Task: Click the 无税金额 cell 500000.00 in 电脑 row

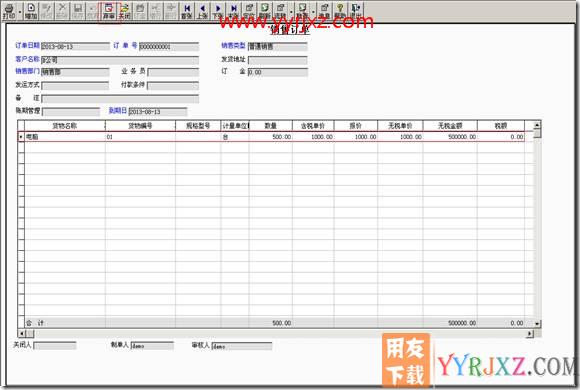Action: tap(450, 137)
